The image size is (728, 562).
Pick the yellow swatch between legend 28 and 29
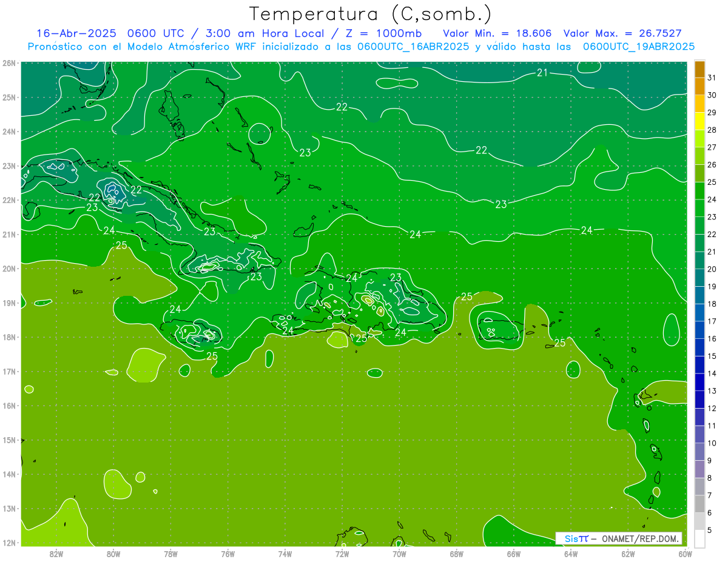700,121
